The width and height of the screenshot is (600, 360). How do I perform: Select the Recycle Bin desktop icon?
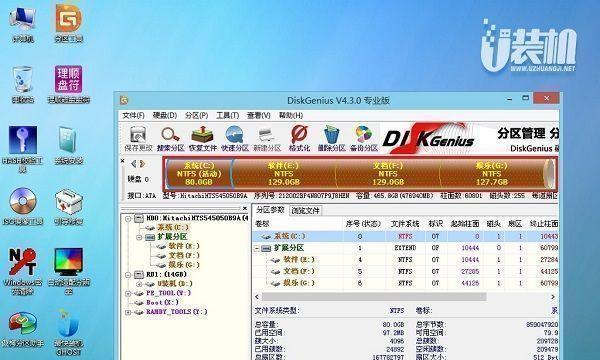click(x=23, y=84)
